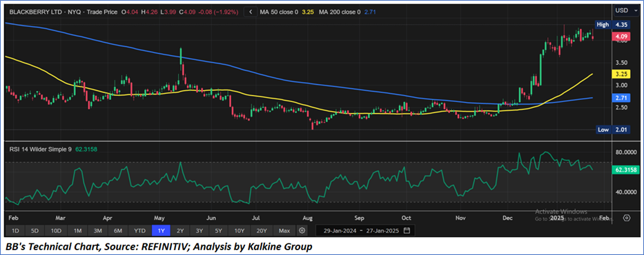Viewport: 644px width, 255px height.
Task: Switch to the 5Y time range
Action: coord(219,231)
